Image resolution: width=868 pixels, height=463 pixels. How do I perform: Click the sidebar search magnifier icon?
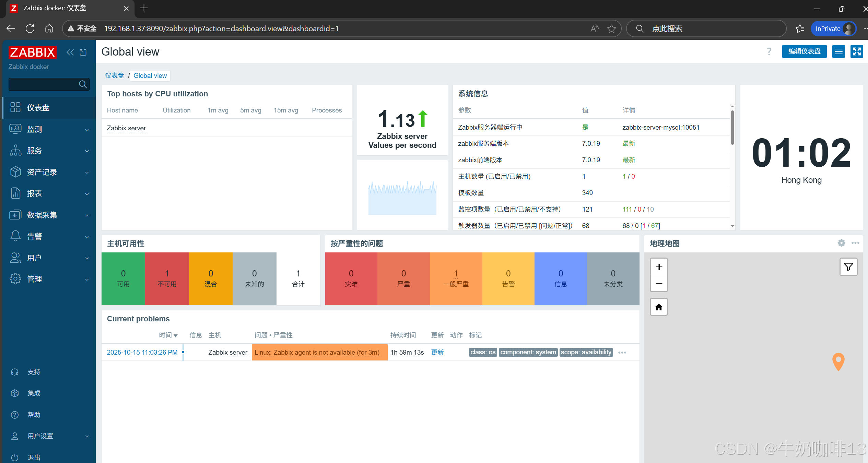click(x=83, y=84)
